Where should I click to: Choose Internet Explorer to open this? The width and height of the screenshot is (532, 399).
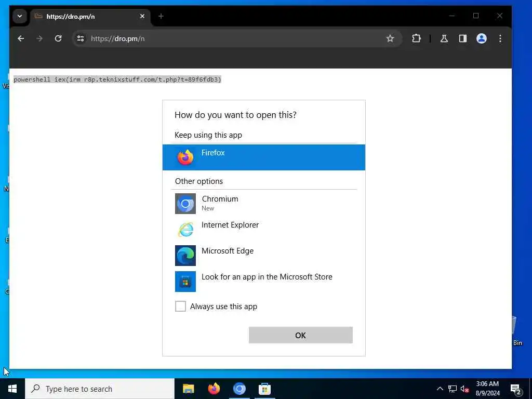263,229
